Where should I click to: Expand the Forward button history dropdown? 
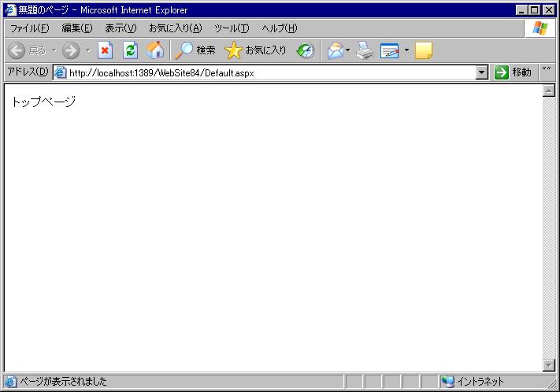88,50
